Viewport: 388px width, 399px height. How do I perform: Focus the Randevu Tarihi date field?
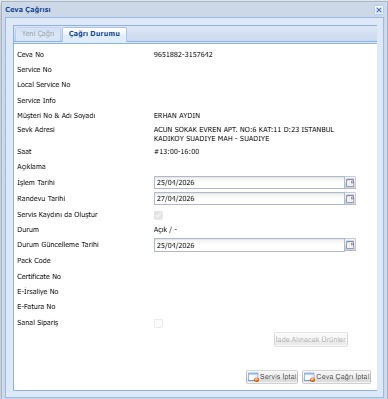click(249, 199)
